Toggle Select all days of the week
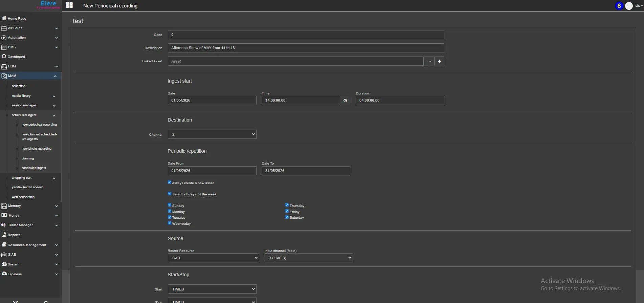This screenshot has height=303, width=644. pos(170,194)
